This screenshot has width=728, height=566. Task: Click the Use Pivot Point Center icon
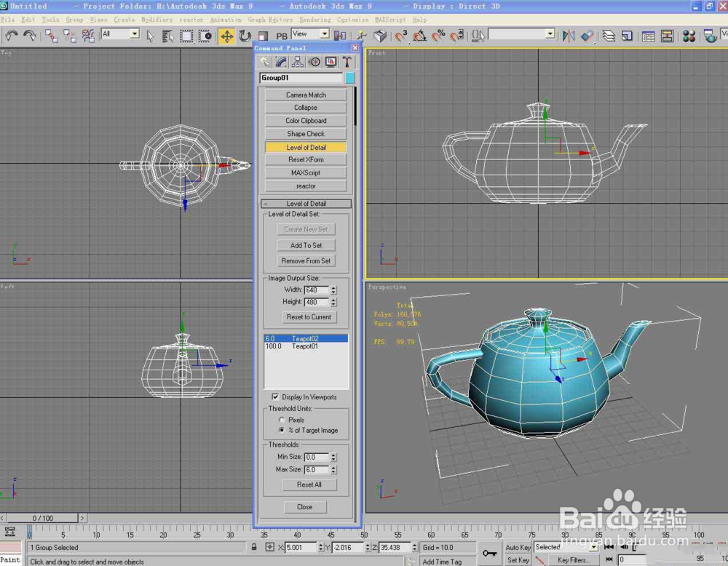tap(340, 36)
